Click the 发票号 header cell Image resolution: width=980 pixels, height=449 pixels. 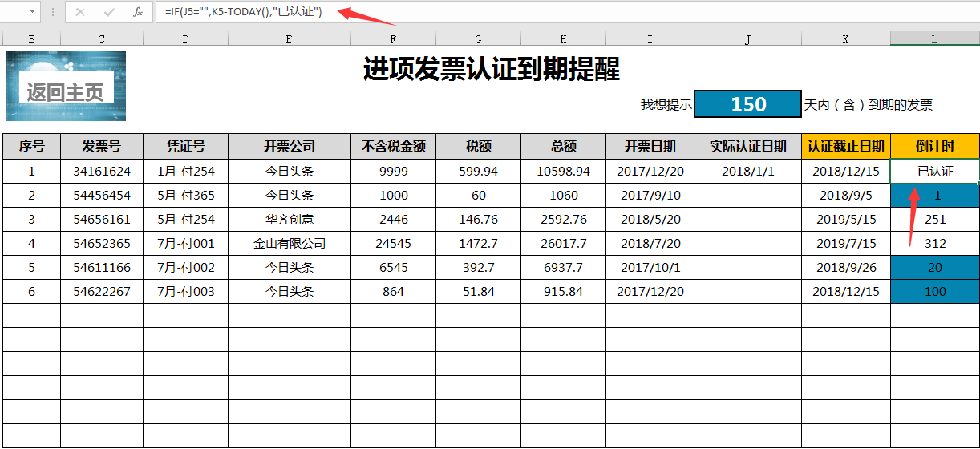pos(102,146)
